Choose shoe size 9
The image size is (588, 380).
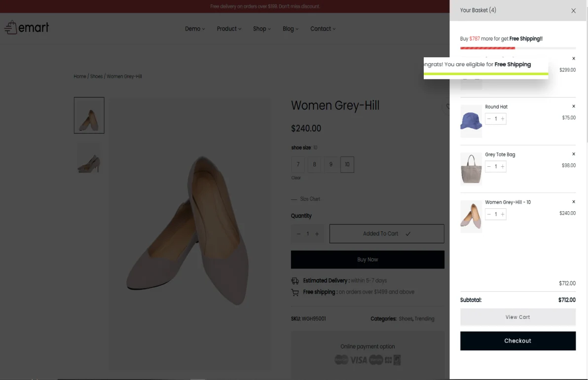(x=331, y=164)
